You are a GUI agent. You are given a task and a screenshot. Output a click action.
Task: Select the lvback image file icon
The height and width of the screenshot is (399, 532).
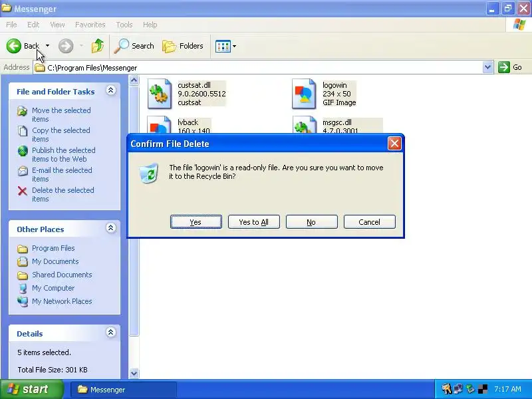pyautogui.click(x=160, y=124)
